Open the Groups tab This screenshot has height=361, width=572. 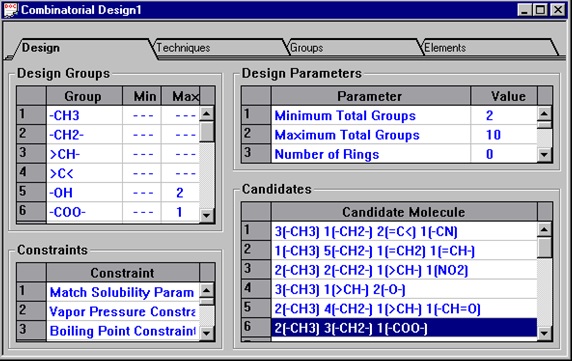pyautogui.click(x=355, y=48)
